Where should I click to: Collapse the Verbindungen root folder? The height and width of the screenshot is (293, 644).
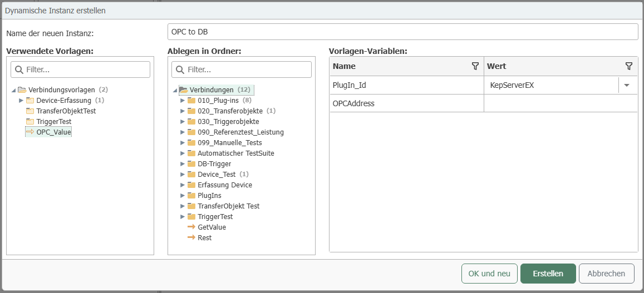tap(174, 90)
